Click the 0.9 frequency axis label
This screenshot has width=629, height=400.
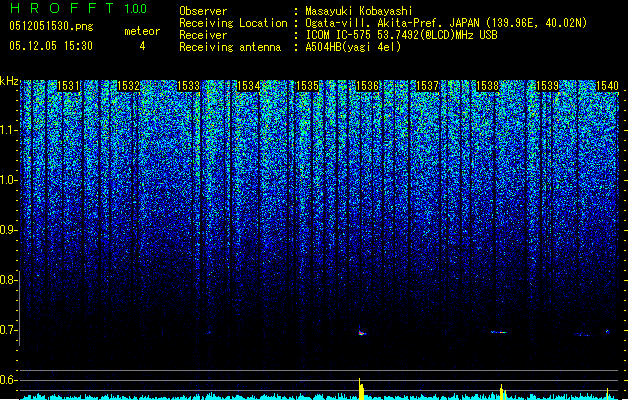pyautogui.click(x=8, y=230)
